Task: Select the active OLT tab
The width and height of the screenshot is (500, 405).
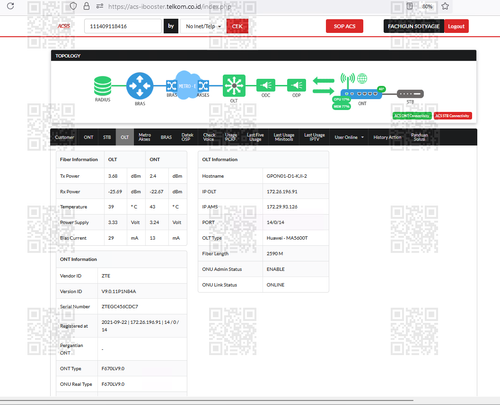Action: click(x=125, y=137)
